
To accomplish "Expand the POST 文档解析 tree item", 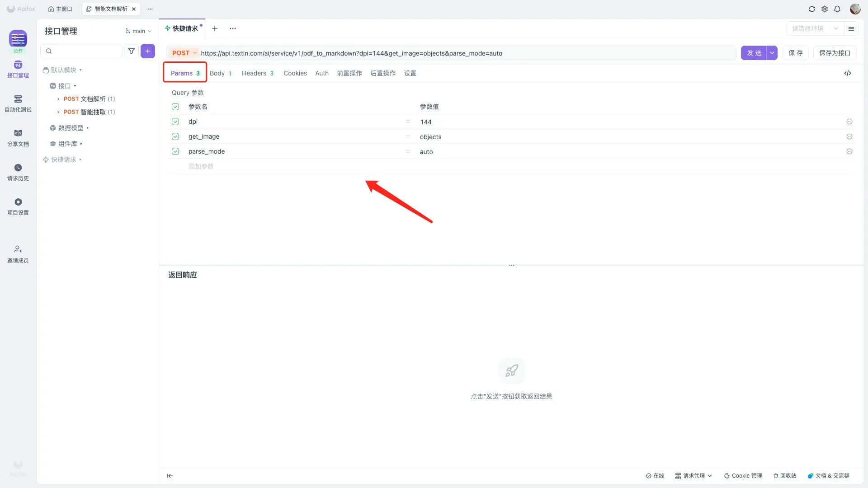I will 58,99.
